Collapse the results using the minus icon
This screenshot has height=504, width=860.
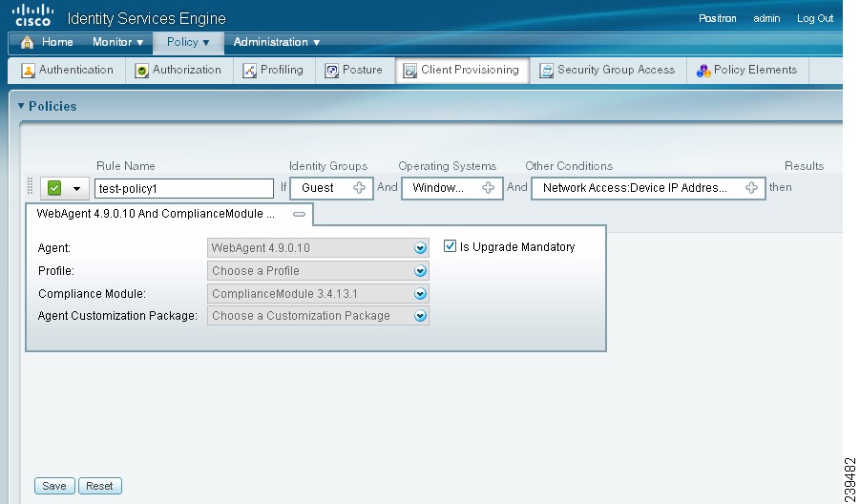tap(299, 215)
